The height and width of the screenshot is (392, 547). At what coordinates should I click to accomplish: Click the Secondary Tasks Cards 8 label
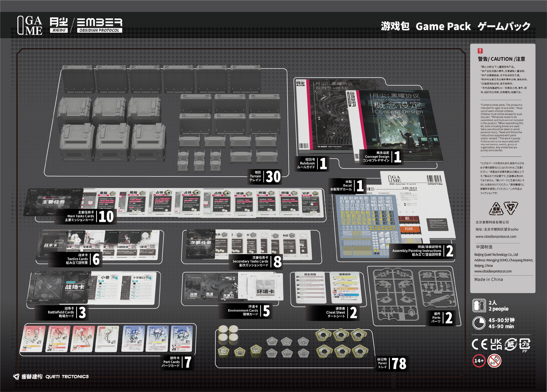[258, 262]
